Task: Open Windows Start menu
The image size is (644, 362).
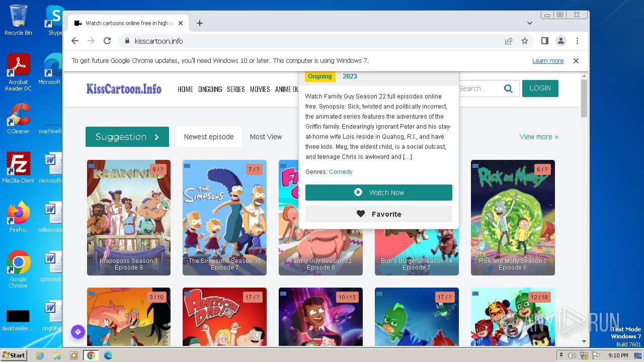Action: click(x=14, y=355)
